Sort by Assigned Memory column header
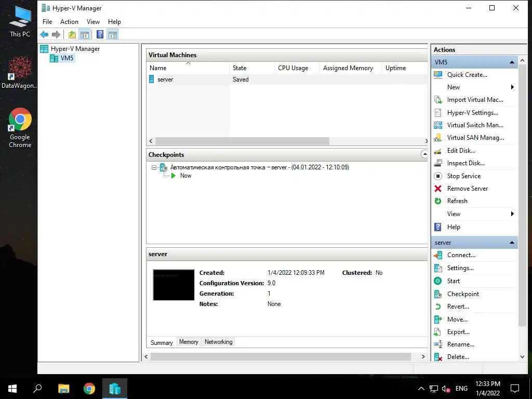 [x=351, y=68]
